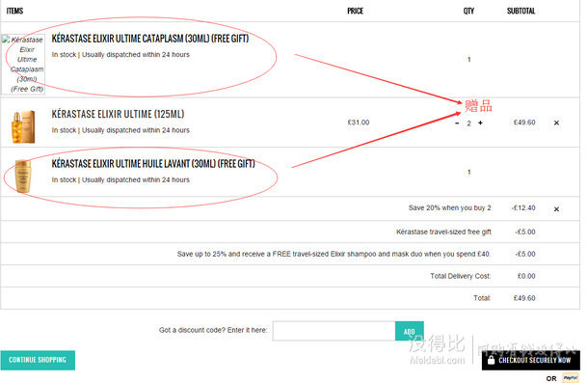Image resolution: width=588 pixels, height=383 pixels.
Task: Click the £49.60 value in the Total row
Action: click(524, 298)
